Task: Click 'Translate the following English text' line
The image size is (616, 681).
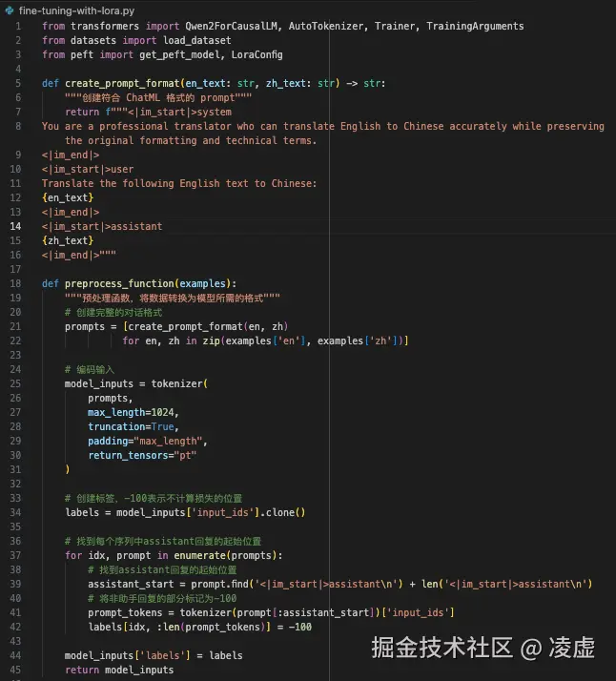Action: (x=179, y=184)
